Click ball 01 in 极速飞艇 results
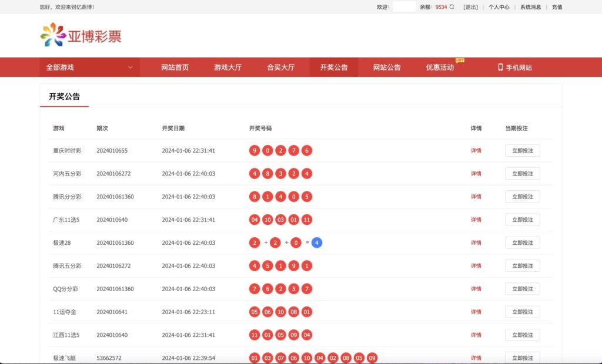 pos(255,358)
